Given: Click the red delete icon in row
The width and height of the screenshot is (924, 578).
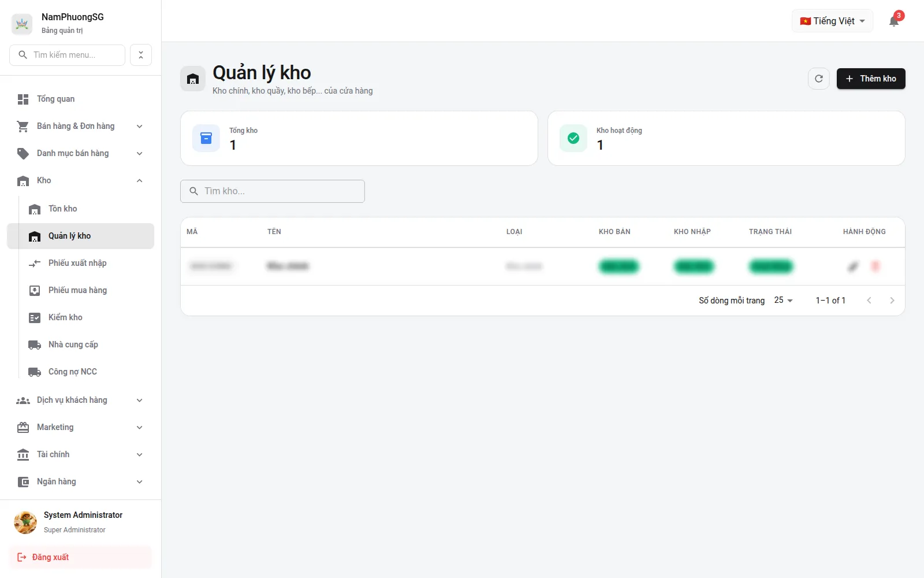Looking at the screenshot, I should (875, 266).
